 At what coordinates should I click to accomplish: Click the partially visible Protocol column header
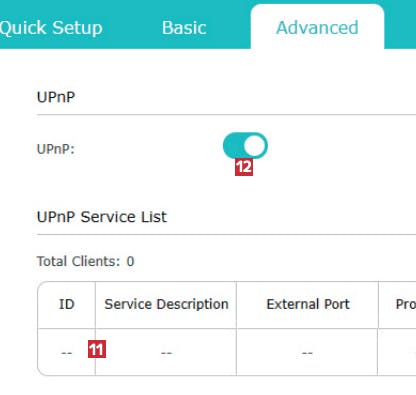pos(405,304)
